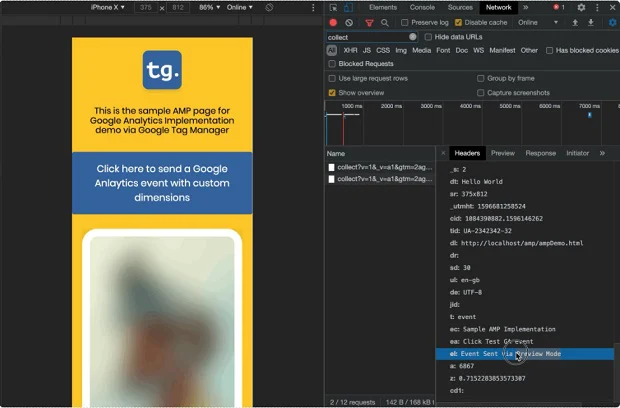Expand more request detail tabs chevron
This screenshot has width=620, height=408.
(602, 153)
